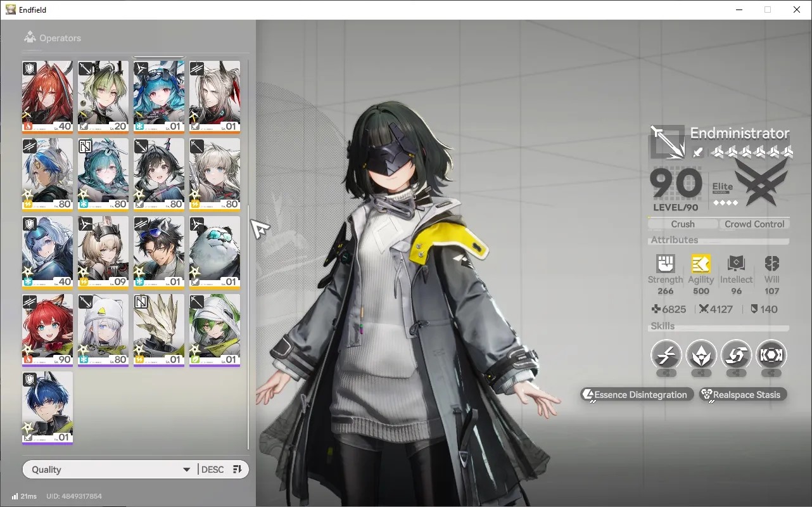
Task: Click the attack crossed-swords icon beside 4127
Action: coord(704,309)
